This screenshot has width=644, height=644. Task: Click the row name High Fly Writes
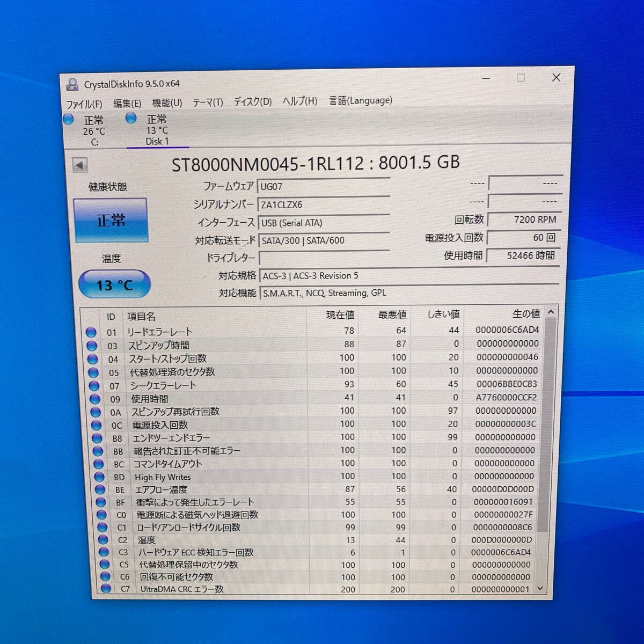coord(163,477)
